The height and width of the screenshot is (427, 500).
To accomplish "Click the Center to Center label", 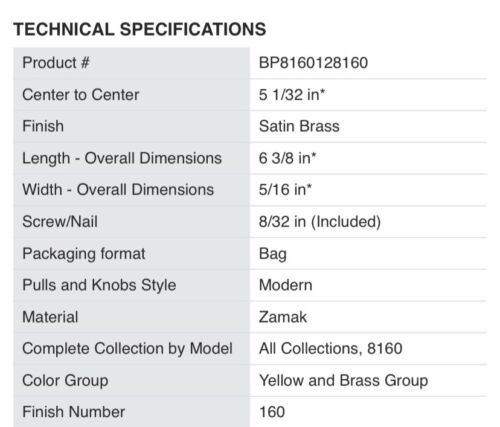I will coord(81,95).
